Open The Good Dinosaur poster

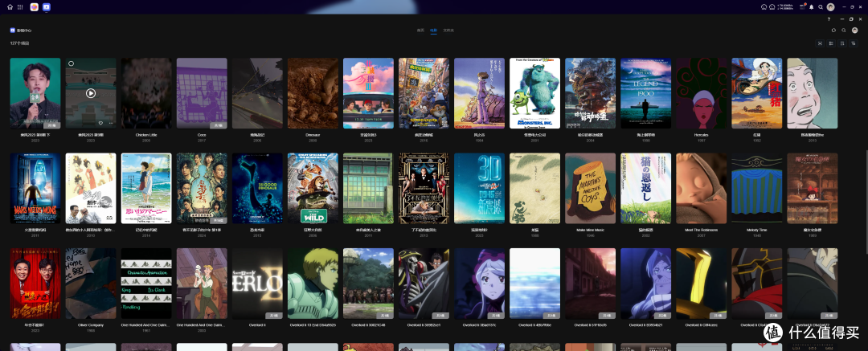pos(257,188)
